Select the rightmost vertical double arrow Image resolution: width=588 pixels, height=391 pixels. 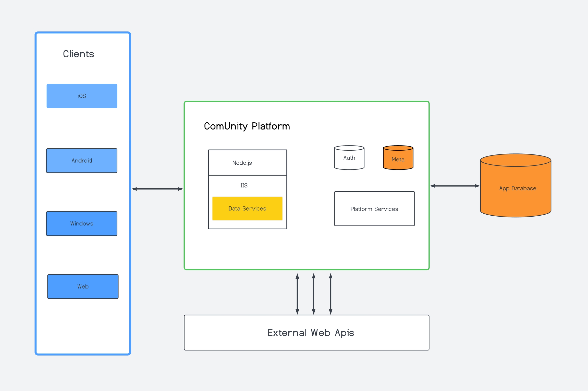coord(330,294)
